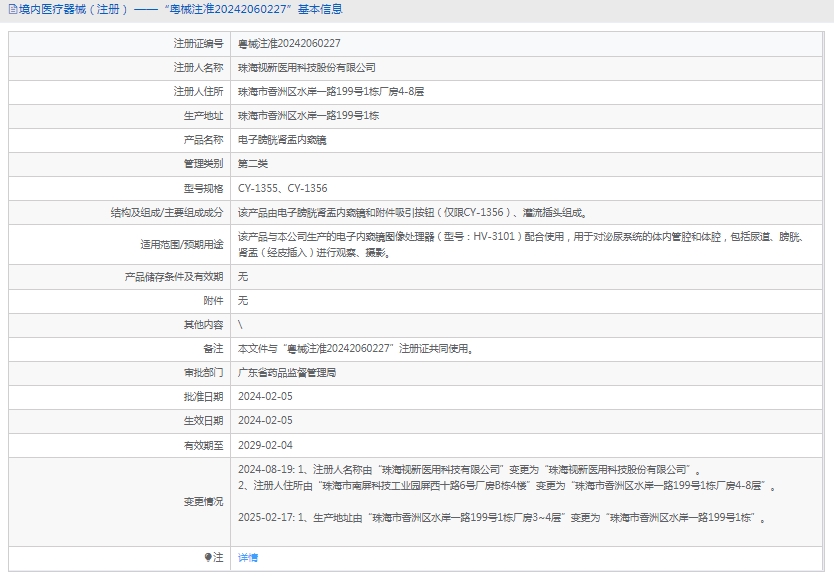Click the 批准日期 value 2024-02-05
This screenshot has height=577, width=834.
point(265,396)
